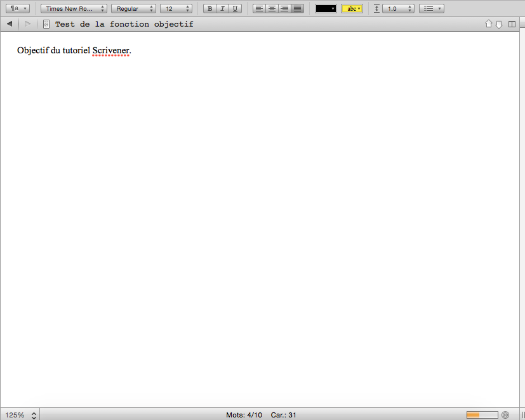Align text to the right
525x420 pixels.
284,9
